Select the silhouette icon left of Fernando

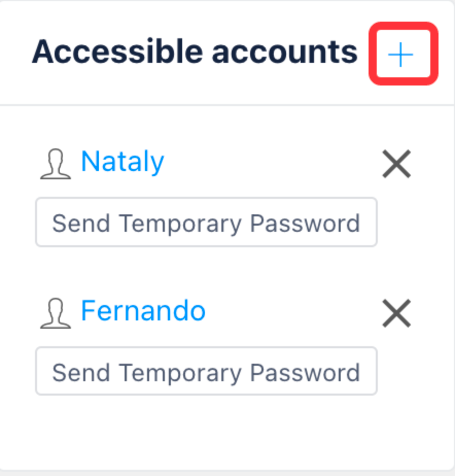pos(56,313)
